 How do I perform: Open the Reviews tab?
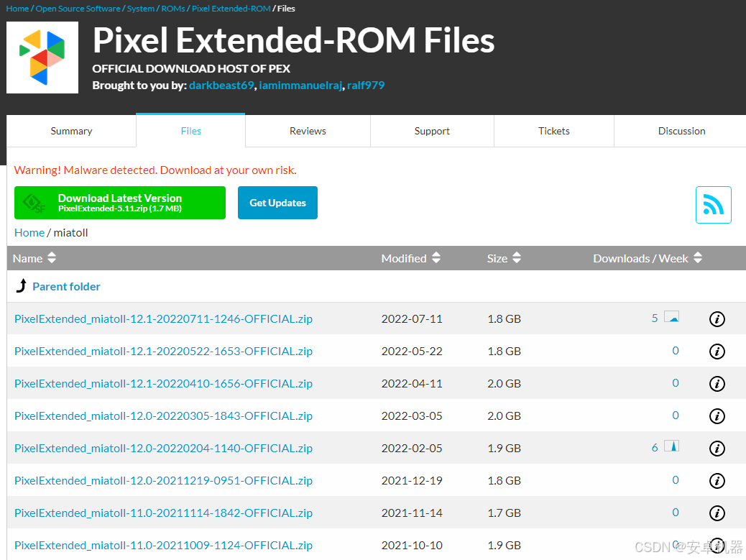[308, 131]
